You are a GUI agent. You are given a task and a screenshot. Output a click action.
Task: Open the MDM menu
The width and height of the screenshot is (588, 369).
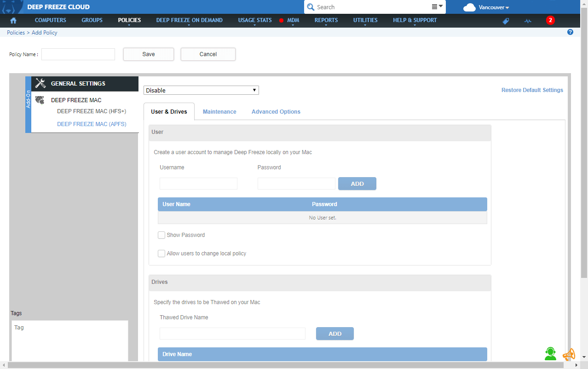pos(293,20)
